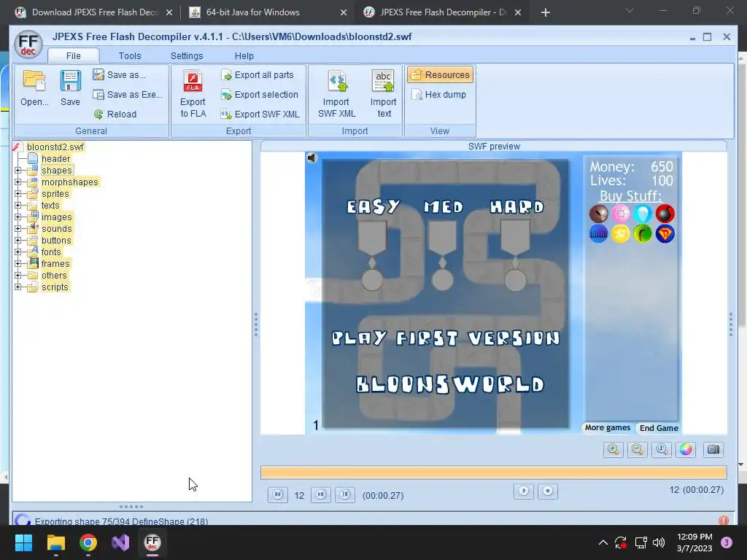This screenshot has width=747, height=560.
Task: Switch to Hex dump view
Action: (x=438, y=94)
